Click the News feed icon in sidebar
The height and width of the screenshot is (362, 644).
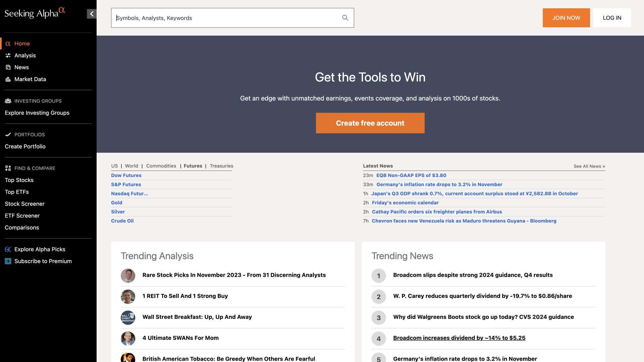pyautogui.click(x=8, y=67)
